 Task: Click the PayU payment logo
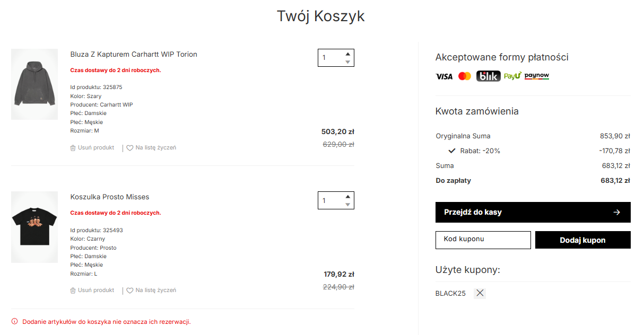point(512,76)
